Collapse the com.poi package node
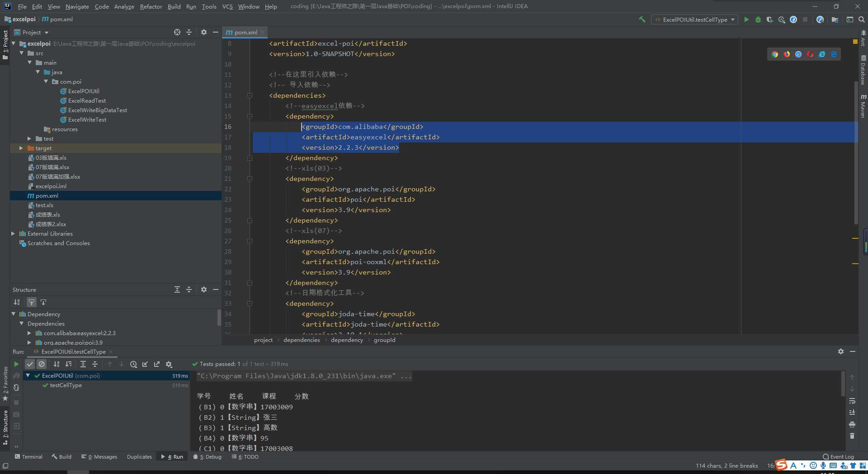The height and width of the screenshot is (474, 868). coord(46,81)
